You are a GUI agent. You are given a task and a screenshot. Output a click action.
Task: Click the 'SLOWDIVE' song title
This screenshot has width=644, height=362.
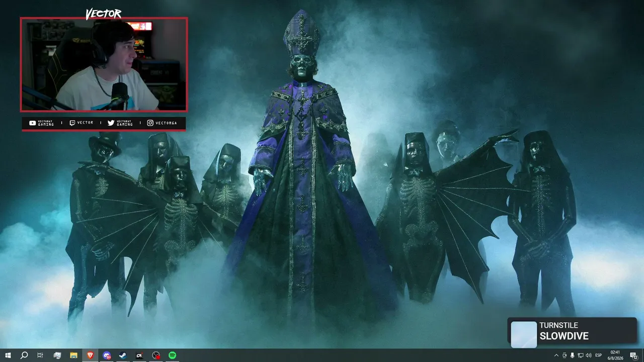(563, 336)
